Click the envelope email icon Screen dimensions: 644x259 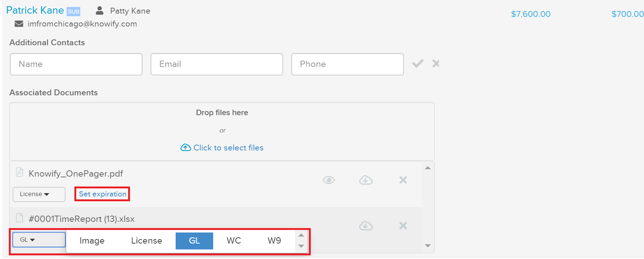click(x=19, y=24)
